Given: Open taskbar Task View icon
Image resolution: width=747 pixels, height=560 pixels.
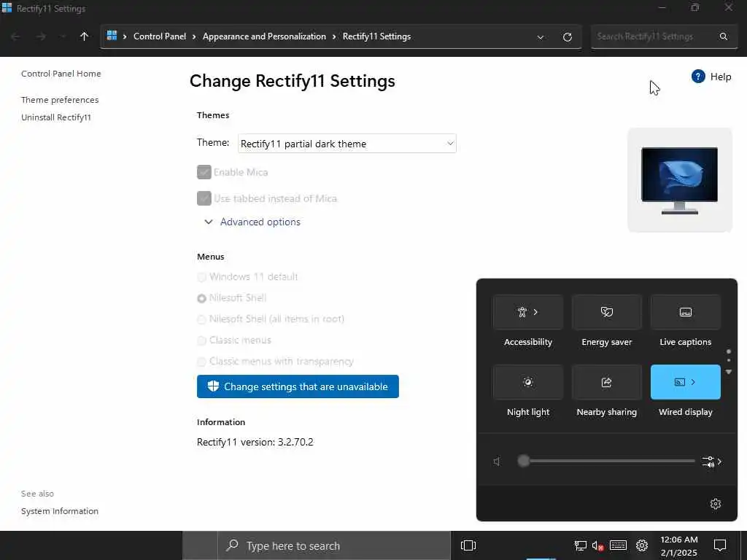Looking at the screenshot, I should pos(468,545).
